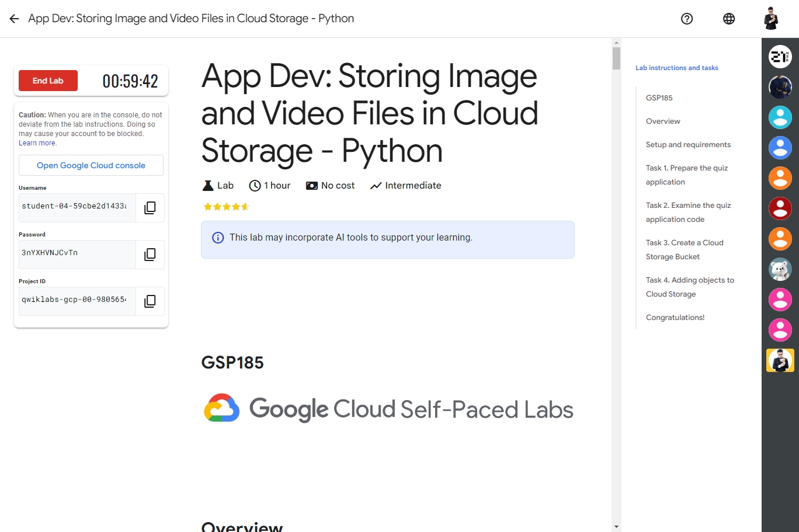Click the five-star rating
This screenshot has height=532, width=799.
[226, 207]
